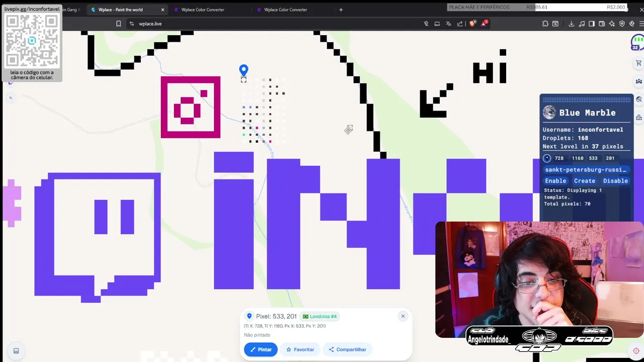
Task: Close the Wplace - Paint the world tab
Action: [x=163, y=10]
